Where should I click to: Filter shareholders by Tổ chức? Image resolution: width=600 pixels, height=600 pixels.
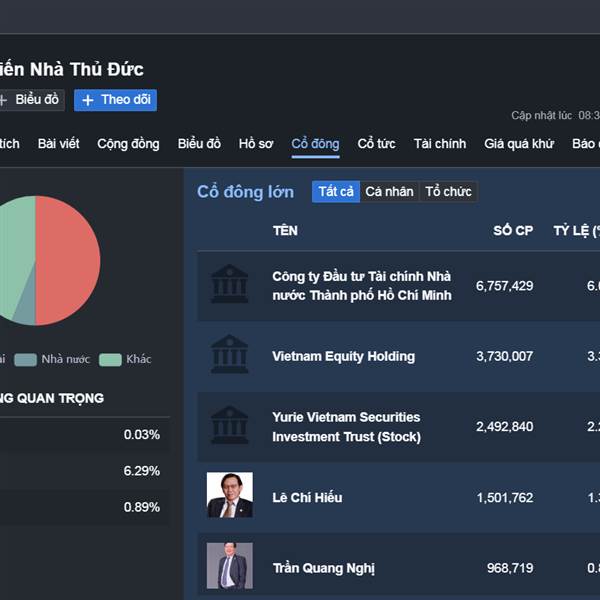pos(448,192)
